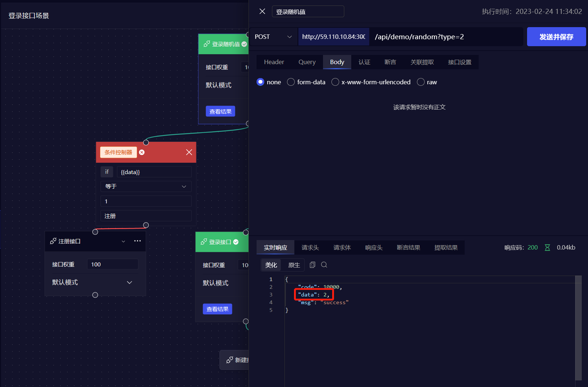Click the 登录接口场景 scene title
Screen dimensions: 588x387
(x=28, y=16)
